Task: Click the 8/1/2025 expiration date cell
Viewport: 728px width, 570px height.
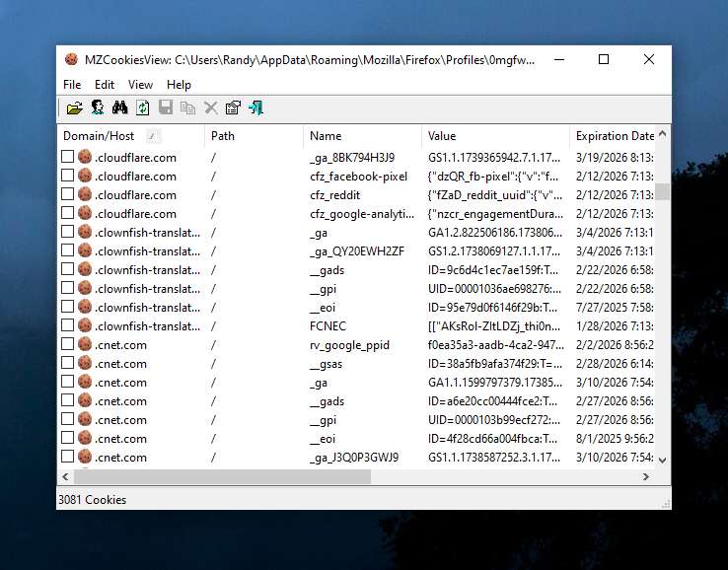Action: coord(615,439)
